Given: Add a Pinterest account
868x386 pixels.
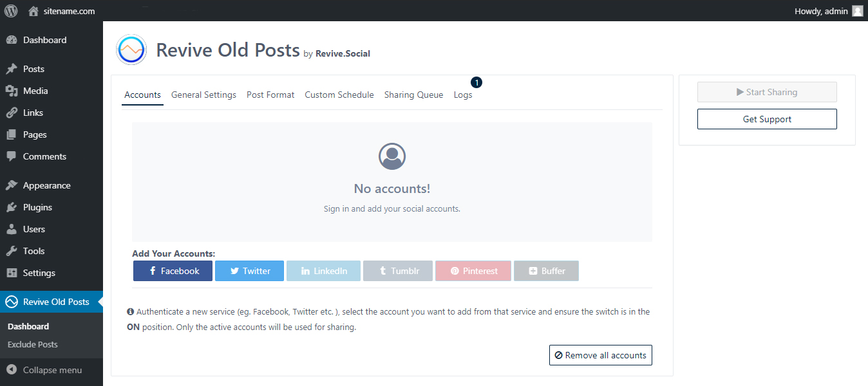Looking at the screenshot, I should pos(473,271).
